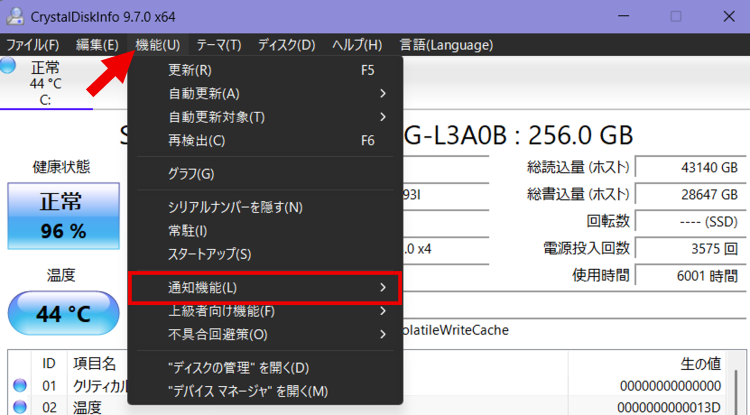This screenshot has width=750, height=415.
Task: Click the 28647 GB total writes field
Action: coord(690,195)
